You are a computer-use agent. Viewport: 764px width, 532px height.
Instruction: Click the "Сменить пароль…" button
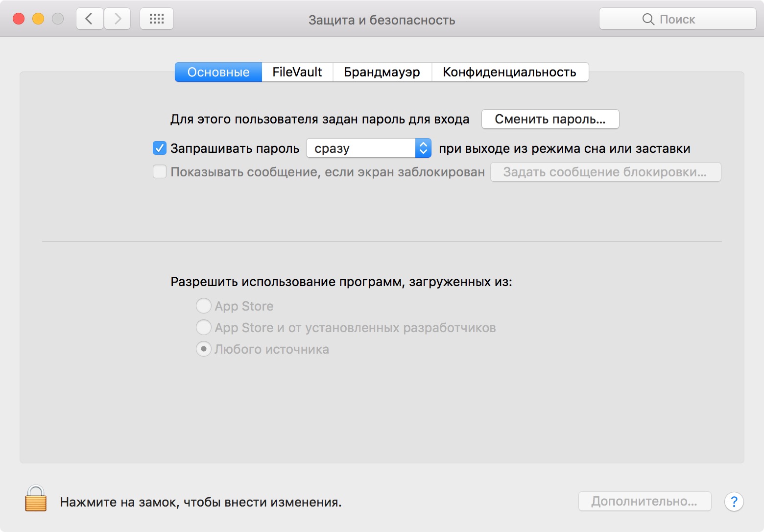550,119
